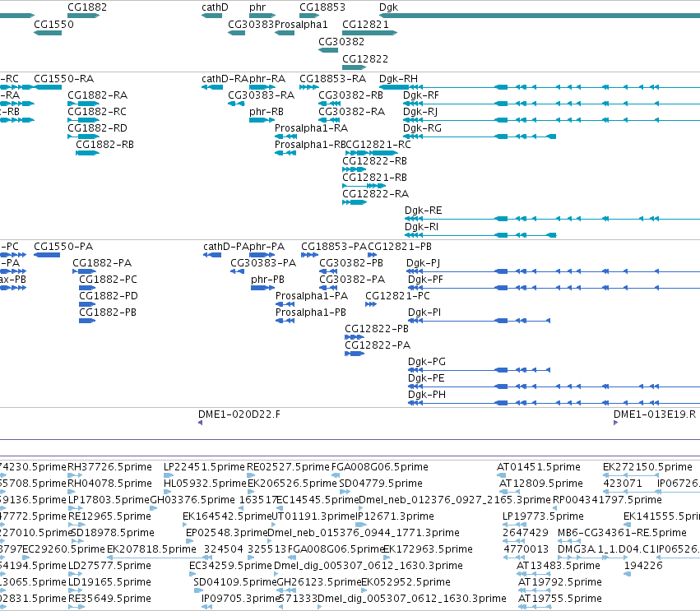Viewport: 700px width, 611px height.
Task: Click transcript label Prosalpha1-RA
Action: pyautogui.click(x=311, y=128)
